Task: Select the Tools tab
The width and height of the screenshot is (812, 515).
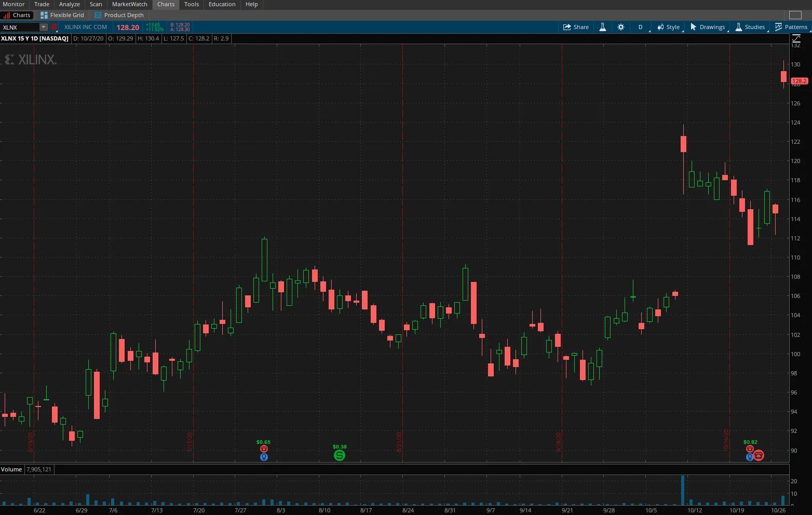Action: [x=192, y=4]
